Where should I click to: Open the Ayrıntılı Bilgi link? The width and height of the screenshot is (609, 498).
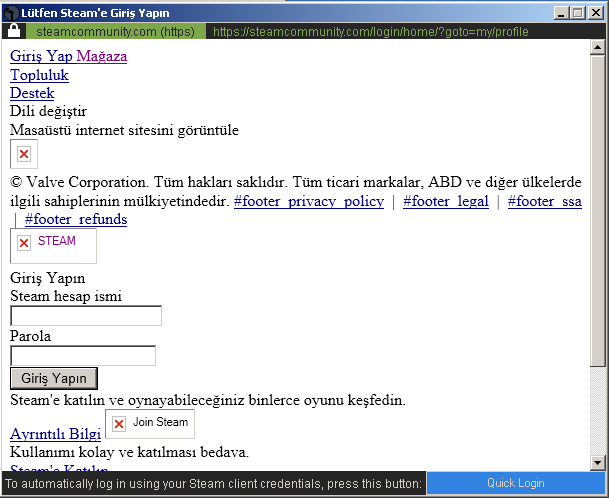pyautogui.click(x=56, y=434)
